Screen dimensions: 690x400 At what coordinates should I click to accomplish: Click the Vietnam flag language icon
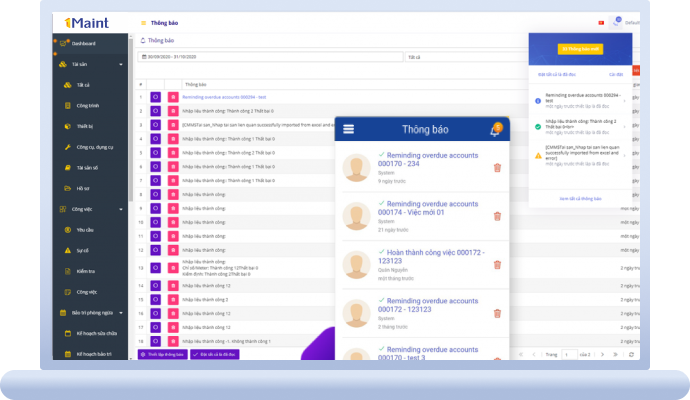(x=599, y=22)
